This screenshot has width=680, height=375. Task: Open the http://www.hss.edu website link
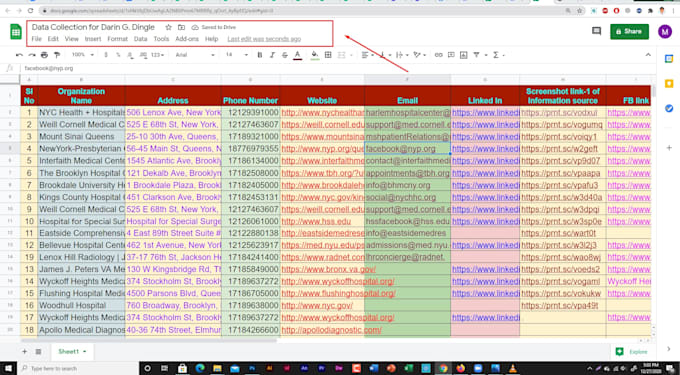[316, 221]
